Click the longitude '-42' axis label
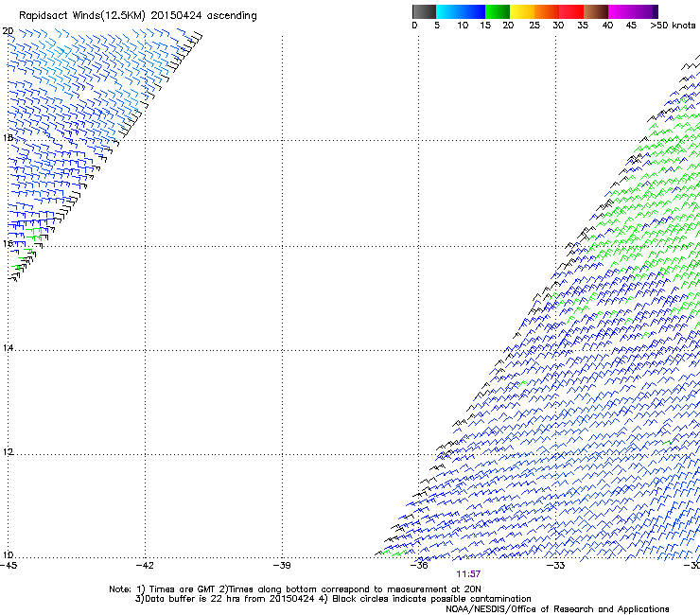This screenshot has height=615, width=700. tap(145, 566)
